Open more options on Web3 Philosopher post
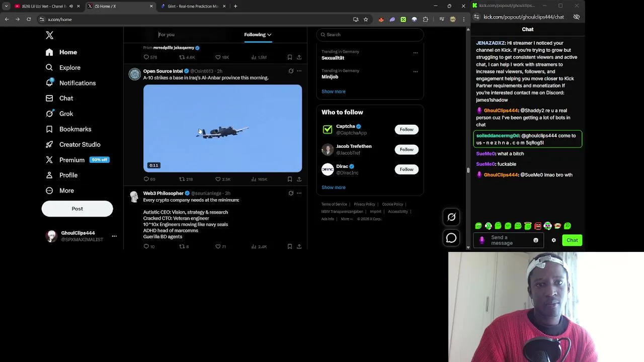This screenshot has height=362, width=644. coord(299,193)
